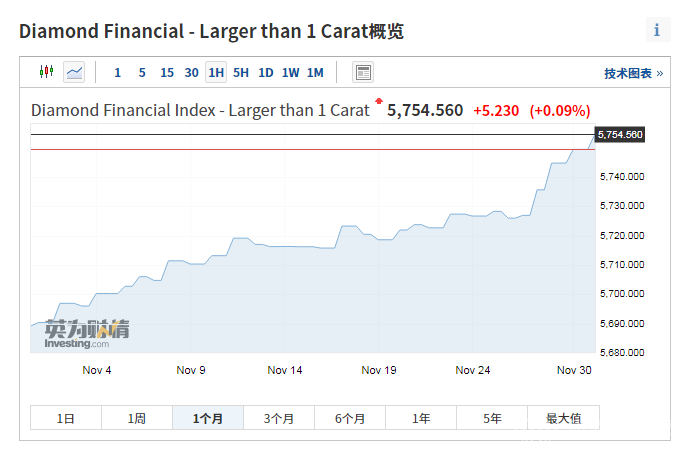Click the red asterisk next to index name

(379, 102)
